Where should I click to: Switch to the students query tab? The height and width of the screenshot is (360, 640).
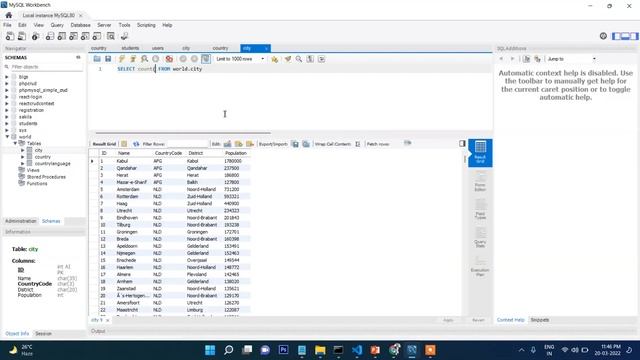130,48
